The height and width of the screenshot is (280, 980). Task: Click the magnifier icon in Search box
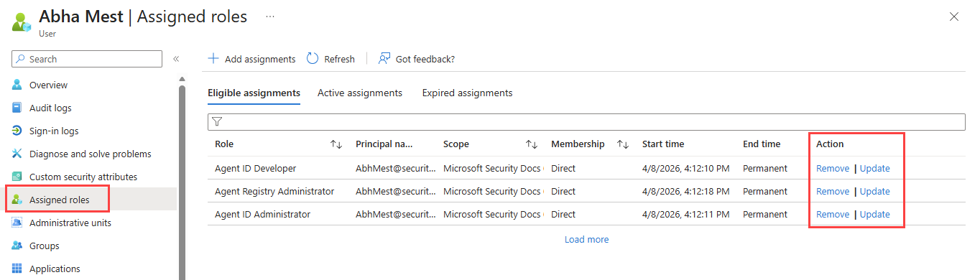[x=21, y=59]
